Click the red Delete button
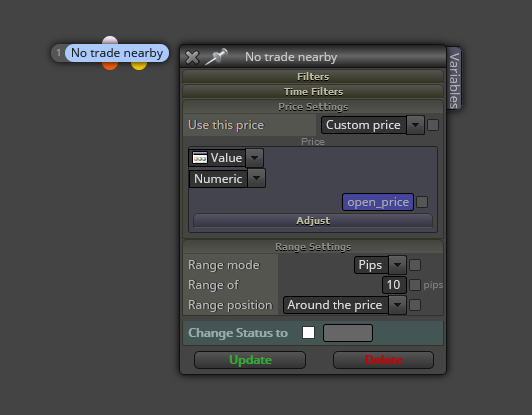The height and width of the screenshot is (415, 532). click(x=383, y=360)
